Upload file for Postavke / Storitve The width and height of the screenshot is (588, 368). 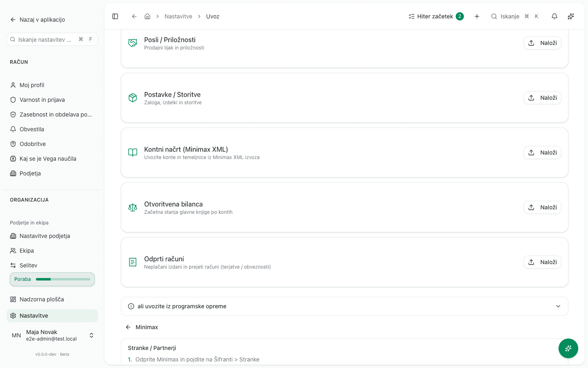542,98
